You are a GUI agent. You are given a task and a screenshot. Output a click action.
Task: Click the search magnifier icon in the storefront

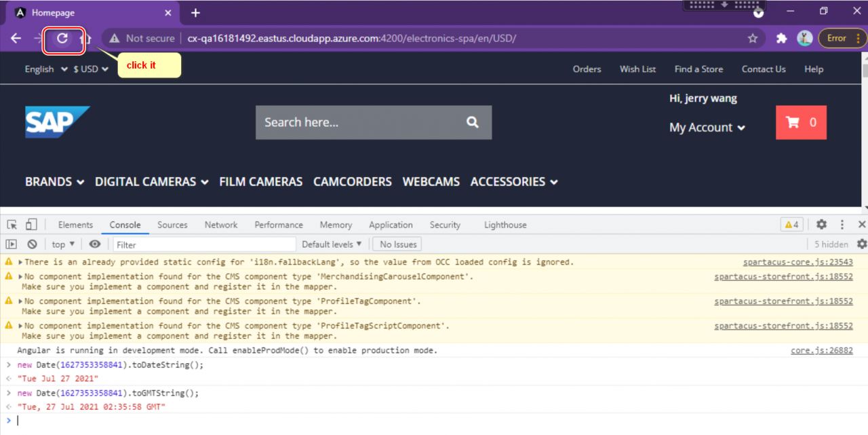(x=472, y=122)
